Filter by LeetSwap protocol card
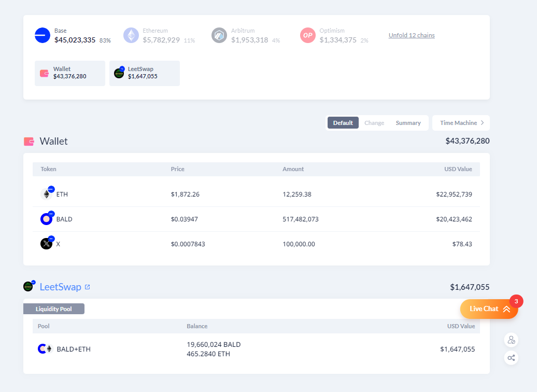The width and height of the screenshot is (537, 392). (144, 73)
